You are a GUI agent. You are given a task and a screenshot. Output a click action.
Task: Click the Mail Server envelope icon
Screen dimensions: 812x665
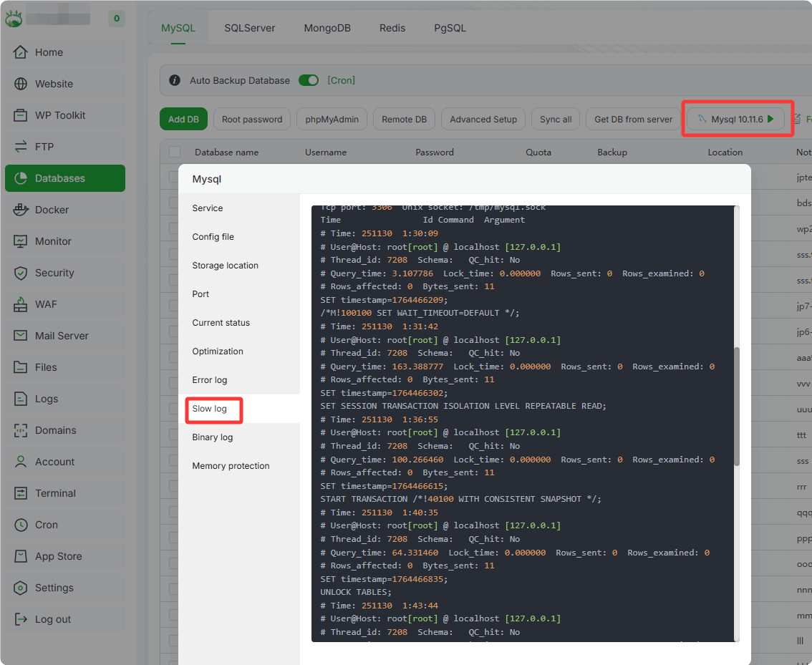tap(21, 336)
